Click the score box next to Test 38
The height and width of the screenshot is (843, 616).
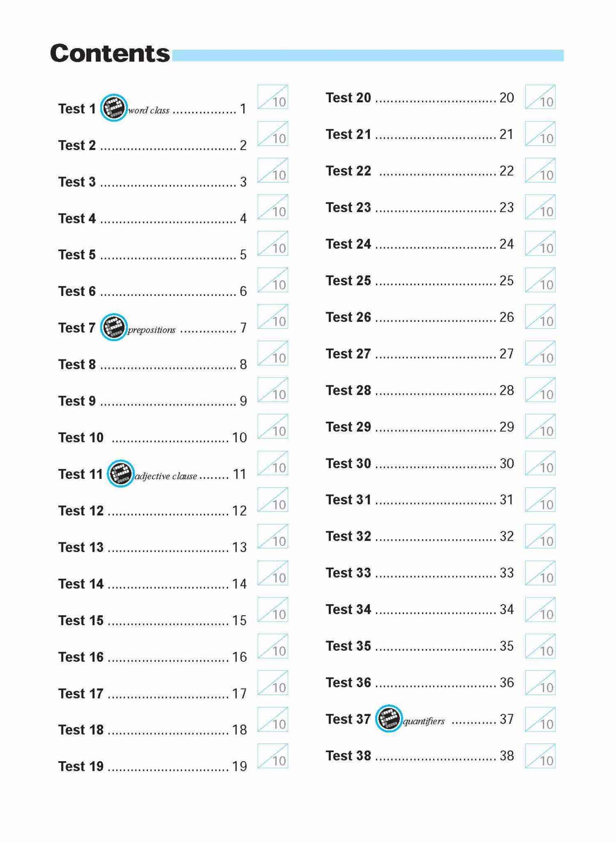[x=540, y=756]
